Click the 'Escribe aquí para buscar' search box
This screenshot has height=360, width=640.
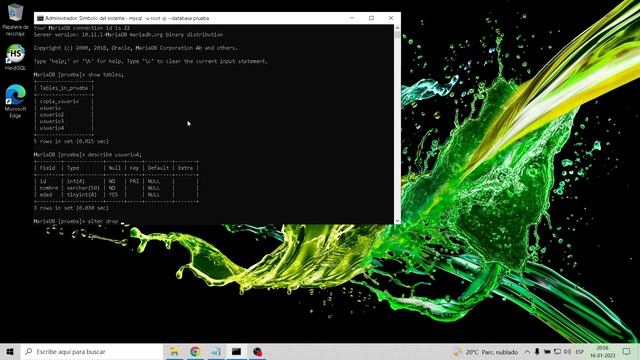pos(91,351)
